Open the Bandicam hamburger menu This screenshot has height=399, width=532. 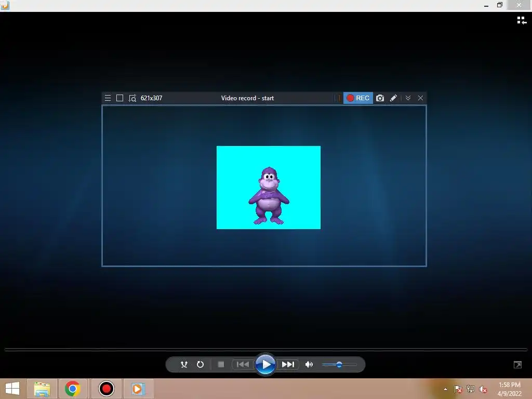(108, 98)
